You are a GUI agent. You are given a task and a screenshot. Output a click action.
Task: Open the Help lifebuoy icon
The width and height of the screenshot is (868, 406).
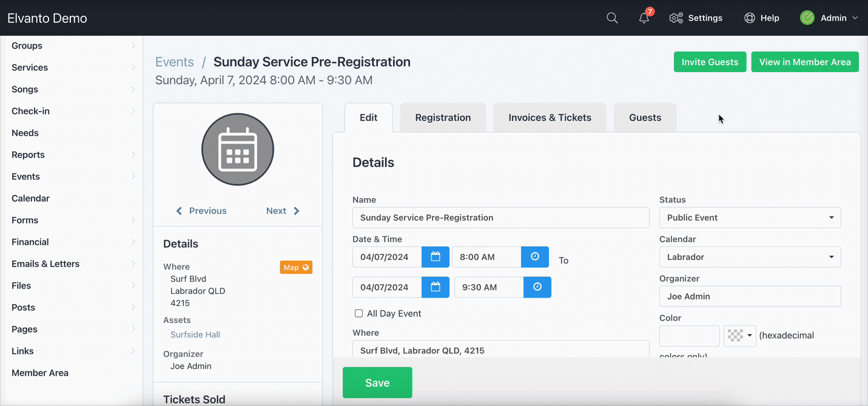[x=750, y=18]
